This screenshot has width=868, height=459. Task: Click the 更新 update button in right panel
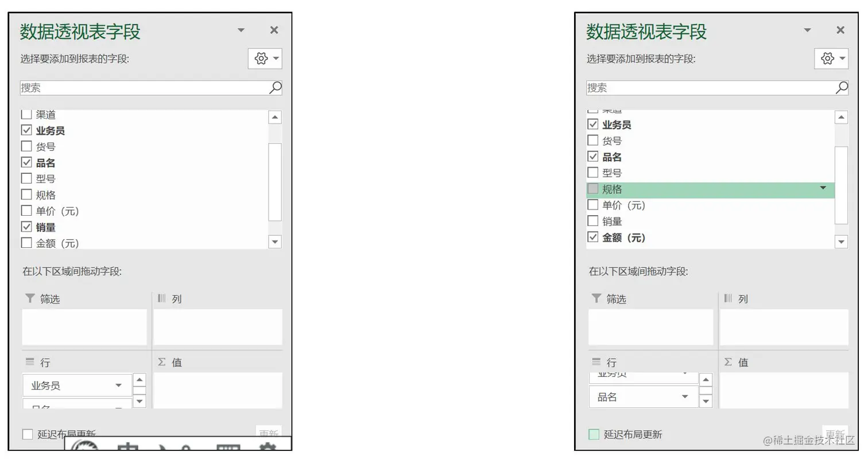(x=835, y=434)
